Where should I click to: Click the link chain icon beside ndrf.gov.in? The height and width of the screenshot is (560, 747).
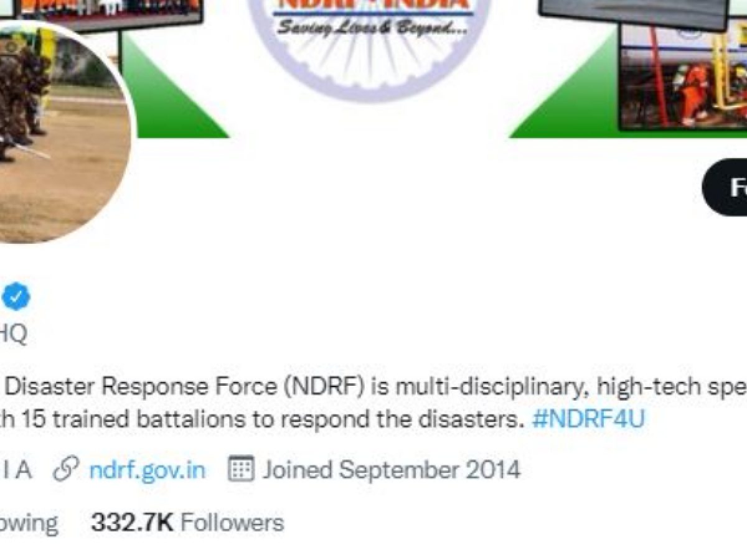click(66, 470)
